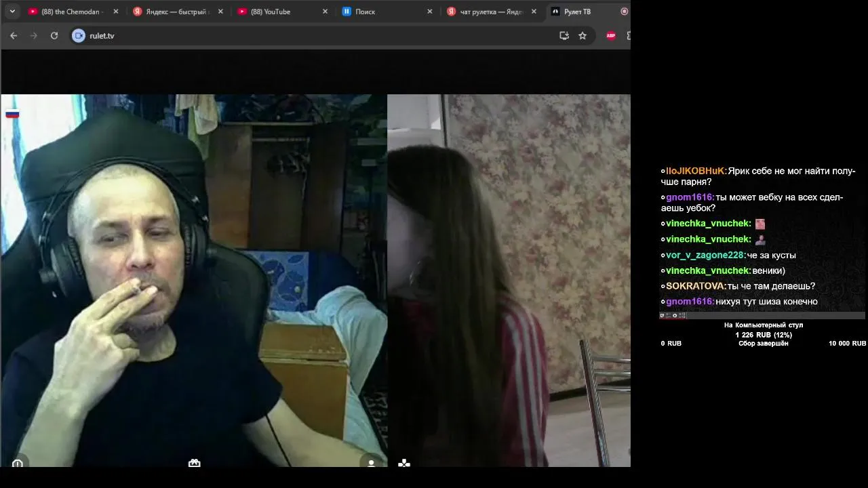The image size is (868, 488).
Task: Open the tab search dropdown arrow
Action: pyautogui.click(x=12, y=12)
